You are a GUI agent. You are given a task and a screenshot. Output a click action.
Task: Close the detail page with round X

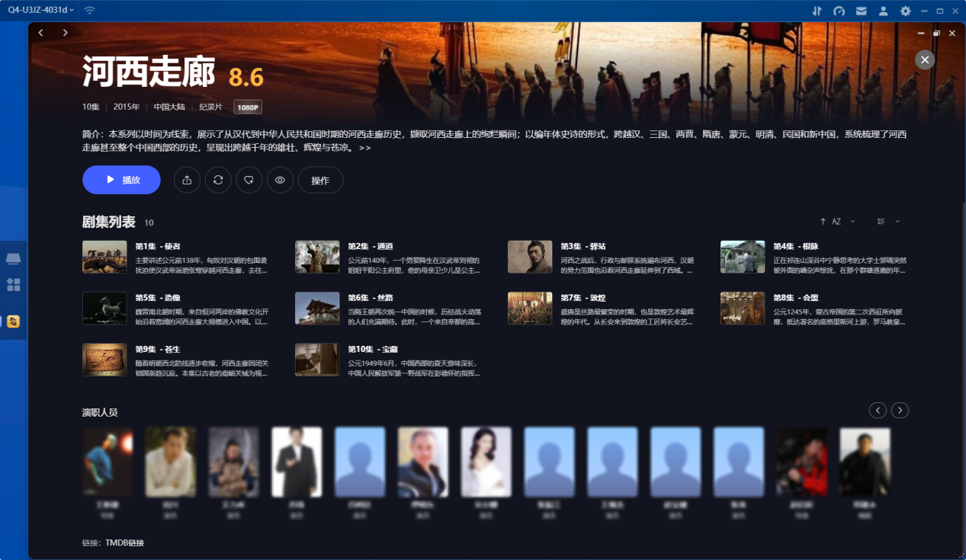point(925,60)
